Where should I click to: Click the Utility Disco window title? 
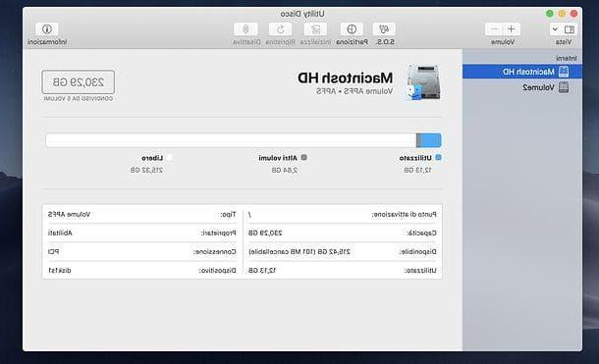click(x=302, y=14)
